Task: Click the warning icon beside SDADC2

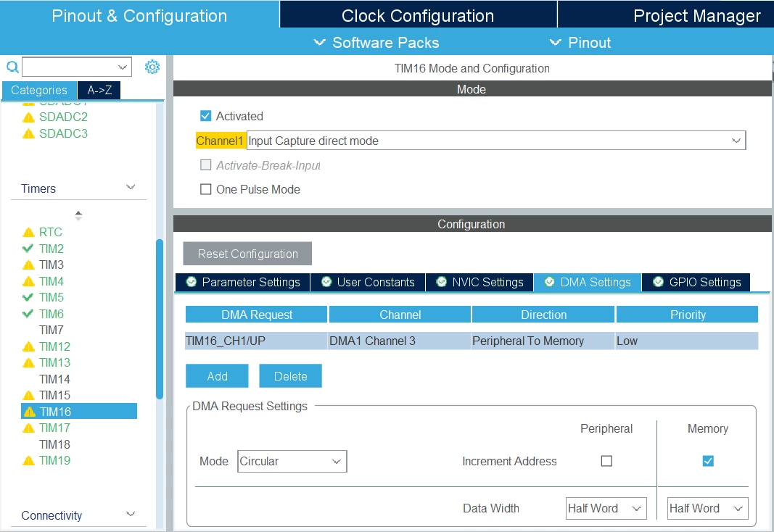Action: (28, 117)
